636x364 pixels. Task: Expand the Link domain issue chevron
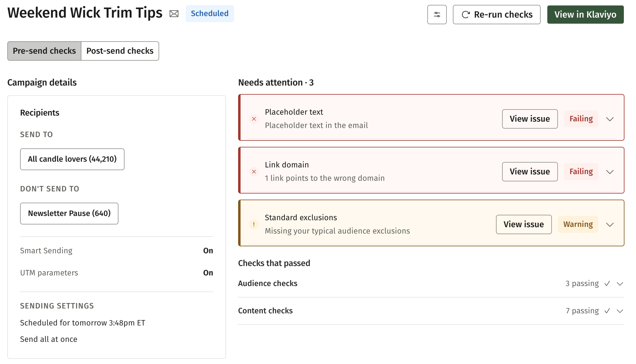point(610,172)
